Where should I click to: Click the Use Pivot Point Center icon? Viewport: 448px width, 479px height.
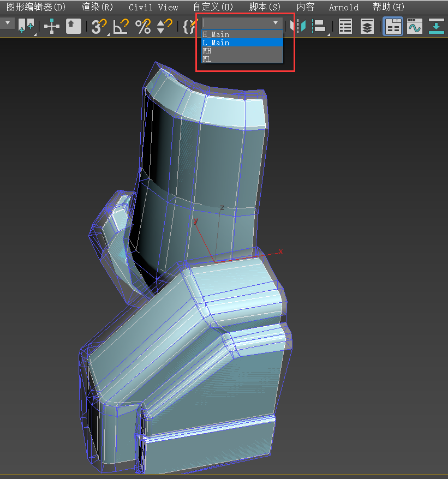click(x=26, y=26)
